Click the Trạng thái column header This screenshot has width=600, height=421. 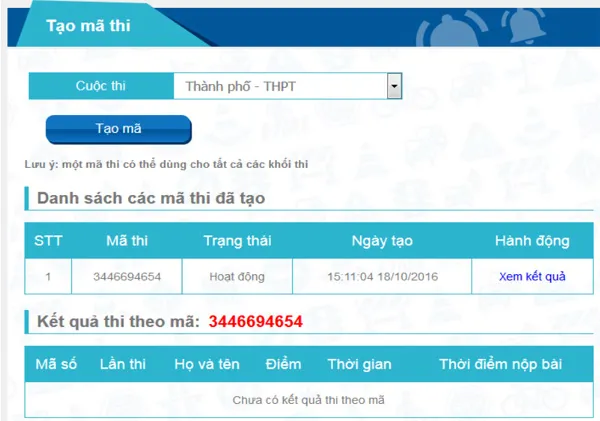click(x=237, y=241)
